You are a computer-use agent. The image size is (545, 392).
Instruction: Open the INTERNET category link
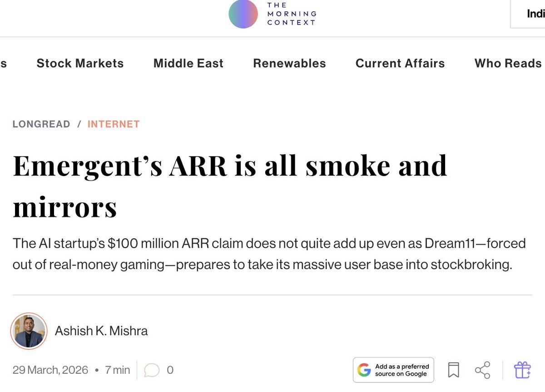(114, 124)
